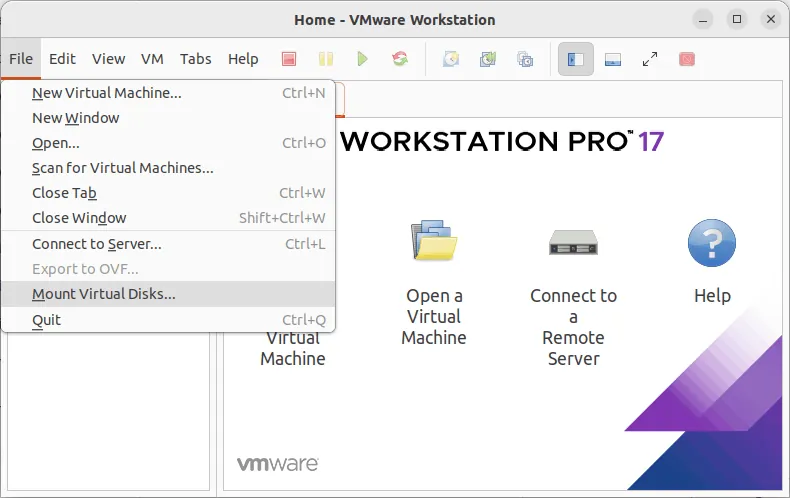
Task: Click the Restart guest toolbar icon
Action: point(400,59)
